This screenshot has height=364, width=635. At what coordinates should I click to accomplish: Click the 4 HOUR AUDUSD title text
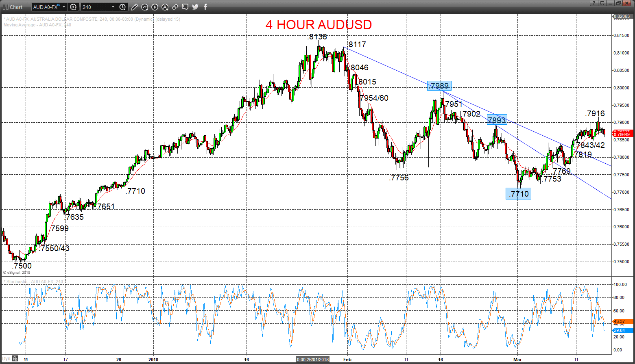click(319, 25)
